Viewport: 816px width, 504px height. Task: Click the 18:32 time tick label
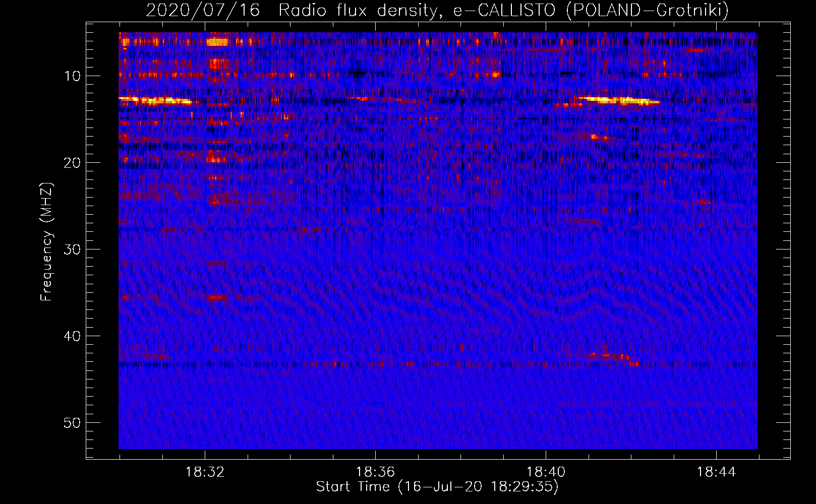pos(205,472)
